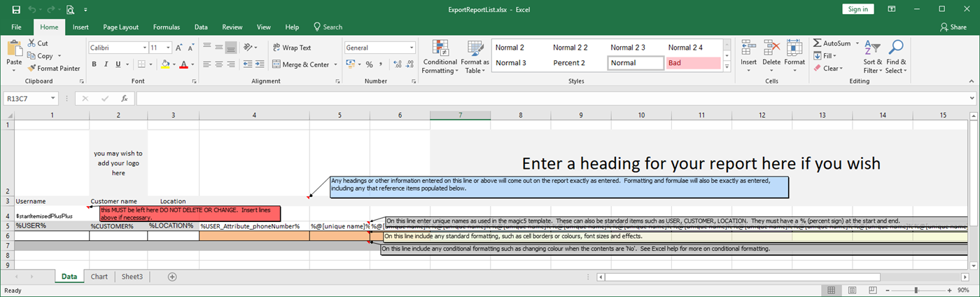Expand the General number format dropdown
The image size is (980, 297).
[412, 48]
